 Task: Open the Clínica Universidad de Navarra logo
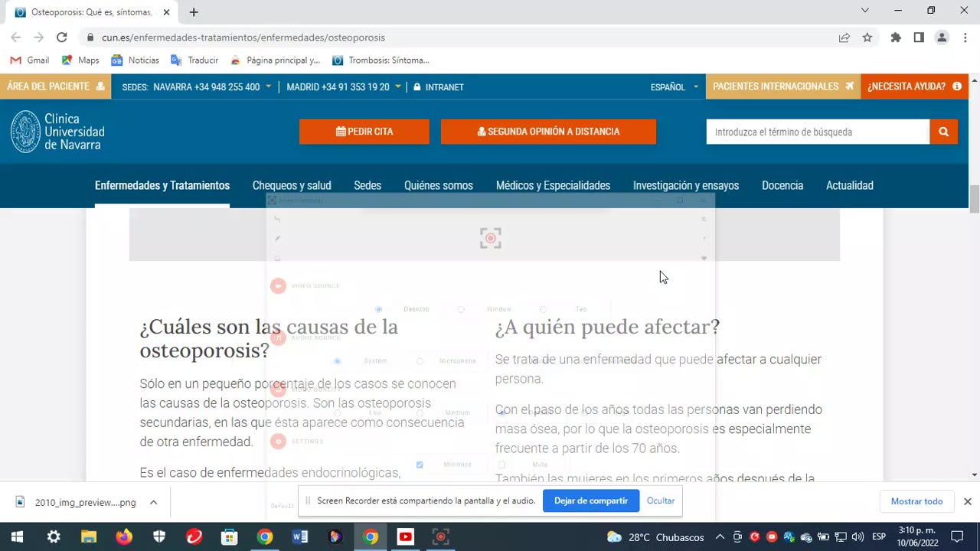click(x=58, y=132)
